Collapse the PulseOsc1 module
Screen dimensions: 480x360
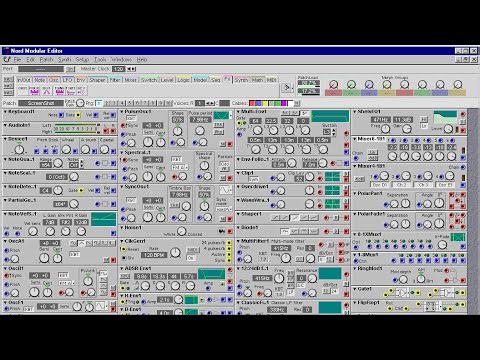pyautogui.click(x=122, y=112)
